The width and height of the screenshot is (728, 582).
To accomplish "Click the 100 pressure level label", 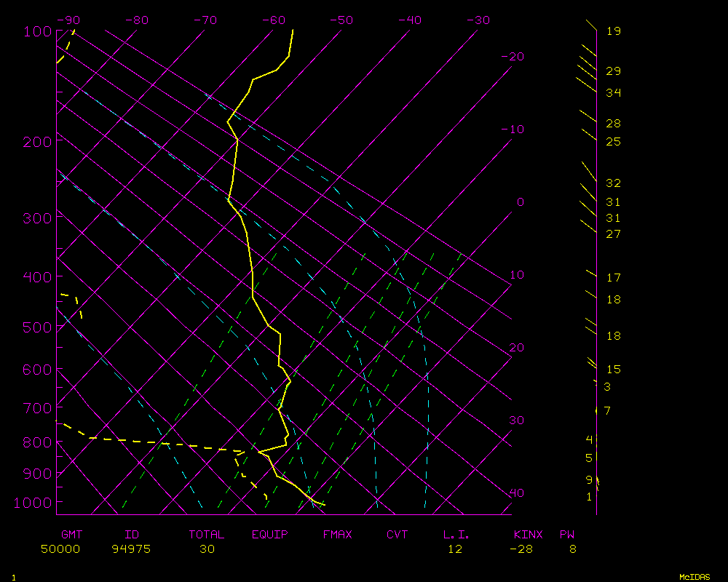I will 36,31.
